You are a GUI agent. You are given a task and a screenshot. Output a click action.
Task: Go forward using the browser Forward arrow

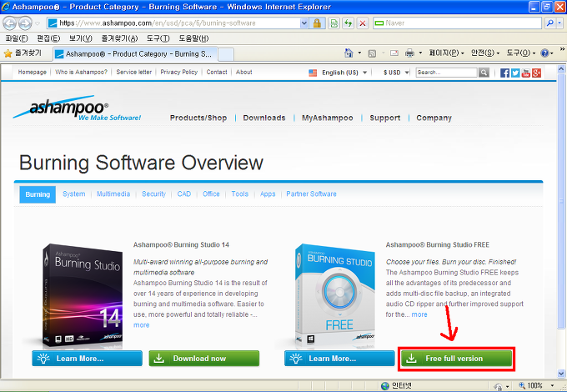pyautogui.click(x=25, y=23)
